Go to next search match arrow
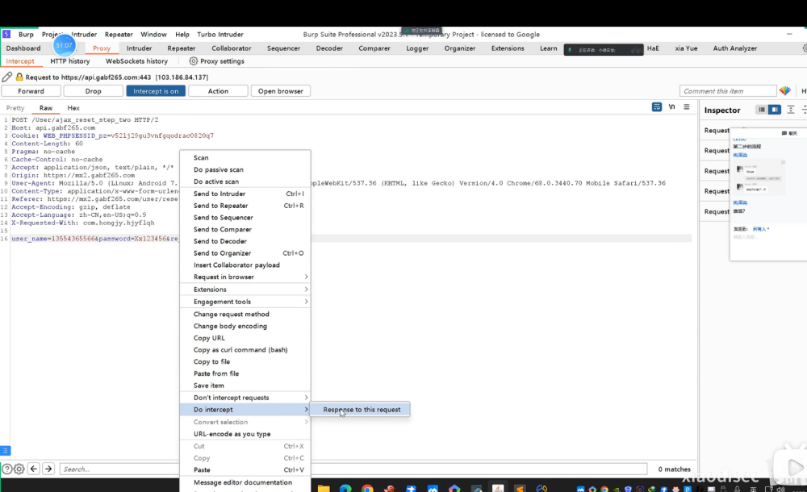Image resolution: width=807 pixels, height=492 pixels. click(48, 469)
